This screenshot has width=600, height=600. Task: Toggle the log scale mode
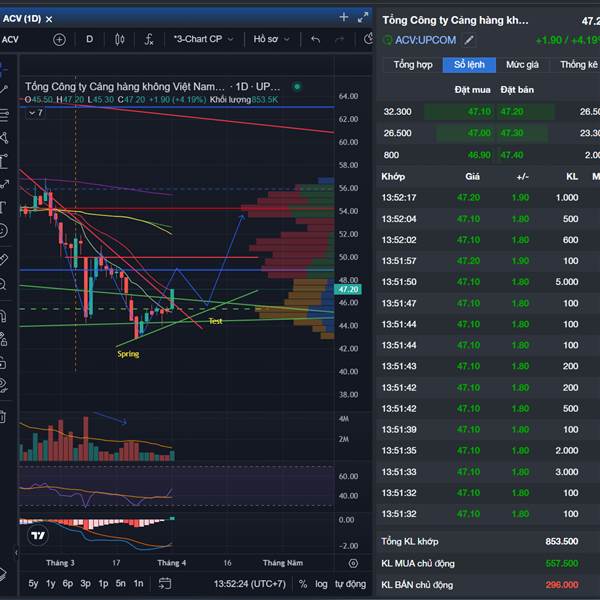(321, 584)
